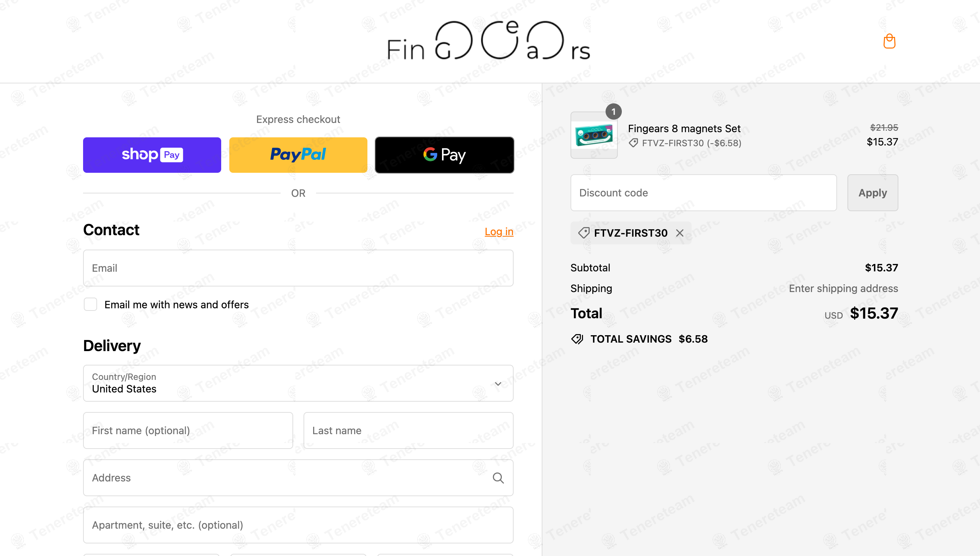Open the shopping bag cart icon

tap(889, 41)
